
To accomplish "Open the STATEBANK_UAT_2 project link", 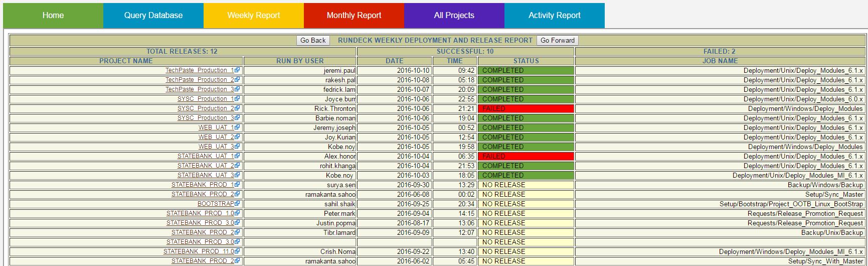I will (x=206, y=166).
